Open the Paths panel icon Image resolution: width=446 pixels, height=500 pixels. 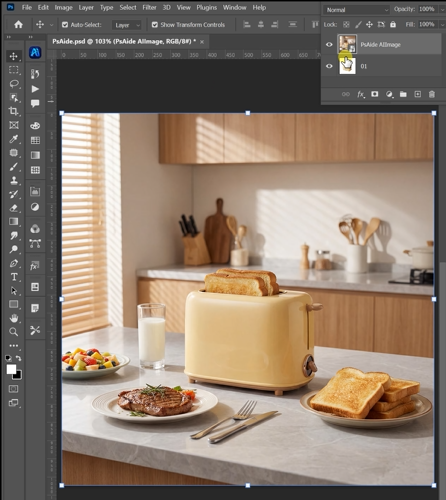pyautogui.click(x=35, y=243)
